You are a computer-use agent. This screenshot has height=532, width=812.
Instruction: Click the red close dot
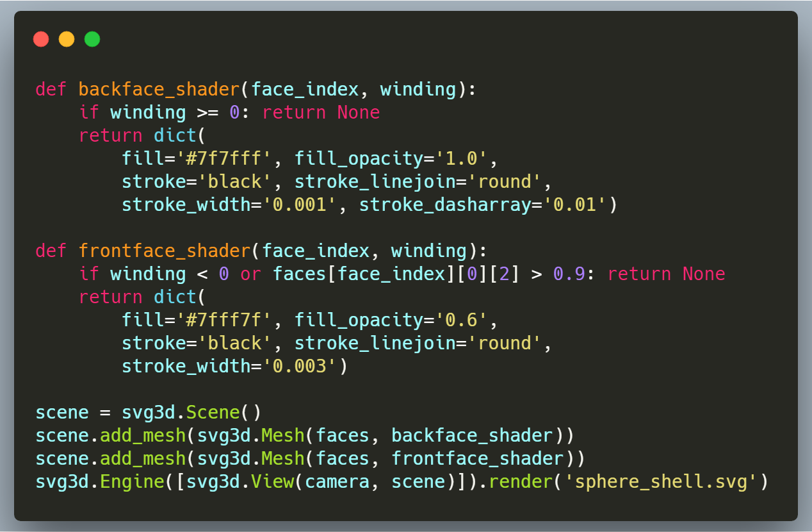coord(41,39)
